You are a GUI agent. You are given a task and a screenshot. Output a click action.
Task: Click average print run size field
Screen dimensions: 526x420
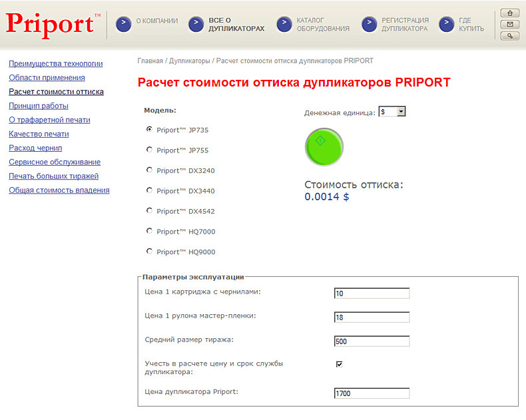coord(372,341)
